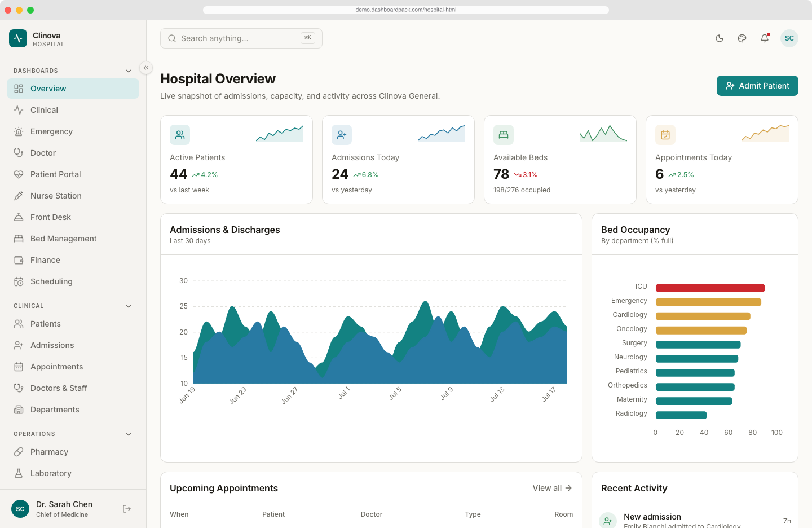
Task: Click the Bed Management bed icon
Action: [x=19, y=239]
